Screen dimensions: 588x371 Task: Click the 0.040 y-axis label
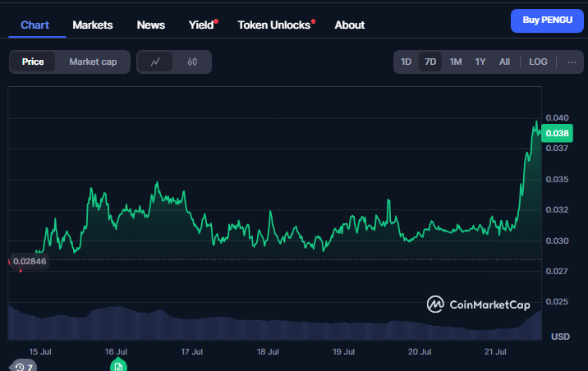[557, 117]
